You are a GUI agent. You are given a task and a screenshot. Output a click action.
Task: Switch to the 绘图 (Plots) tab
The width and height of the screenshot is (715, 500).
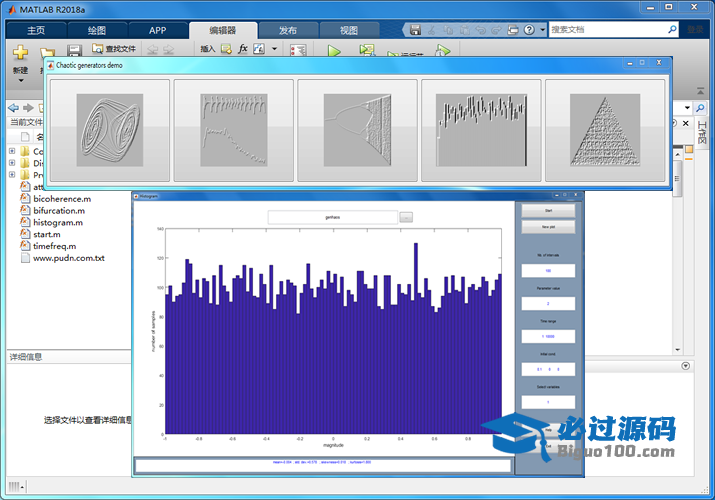click(x=97, y=31)
